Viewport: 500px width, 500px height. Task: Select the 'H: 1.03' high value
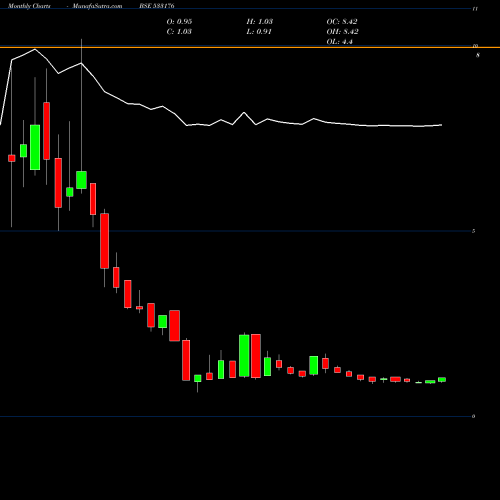260,21
